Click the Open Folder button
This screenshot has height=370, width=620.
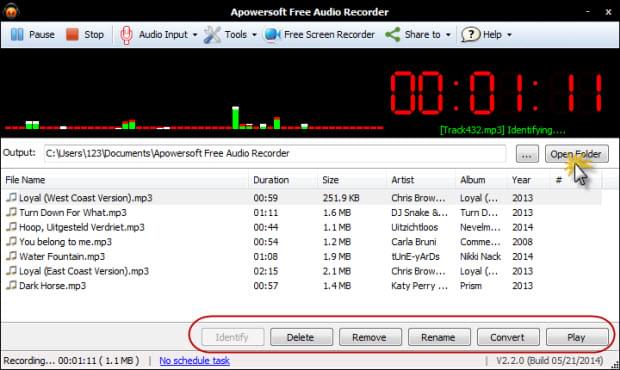(577, 154)
